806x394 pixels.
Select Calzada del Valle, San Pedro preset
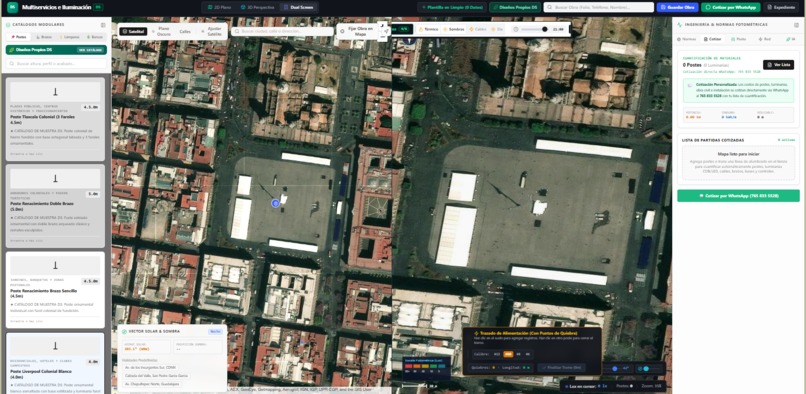[x=155, y=376]
